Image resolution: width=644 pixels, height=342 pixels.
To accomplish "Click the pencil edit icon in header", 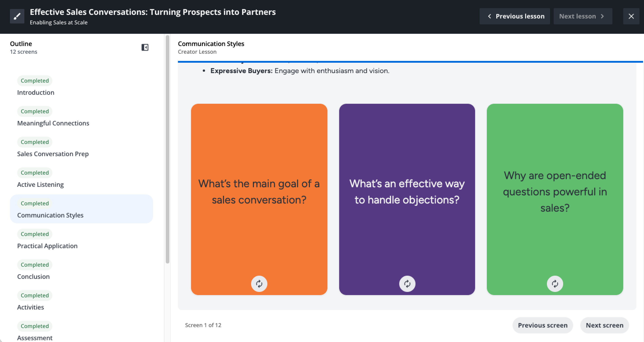I will click(17, 16).
